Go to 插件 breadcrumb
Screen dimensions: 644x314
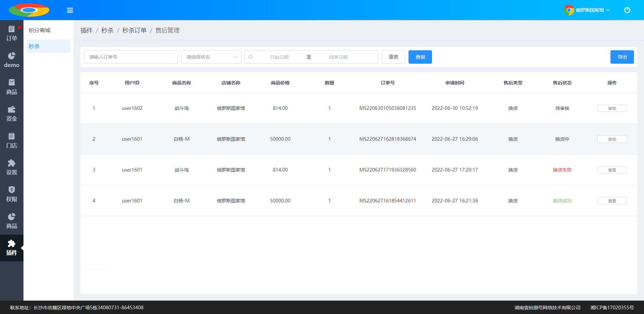[x=87, y=30]
